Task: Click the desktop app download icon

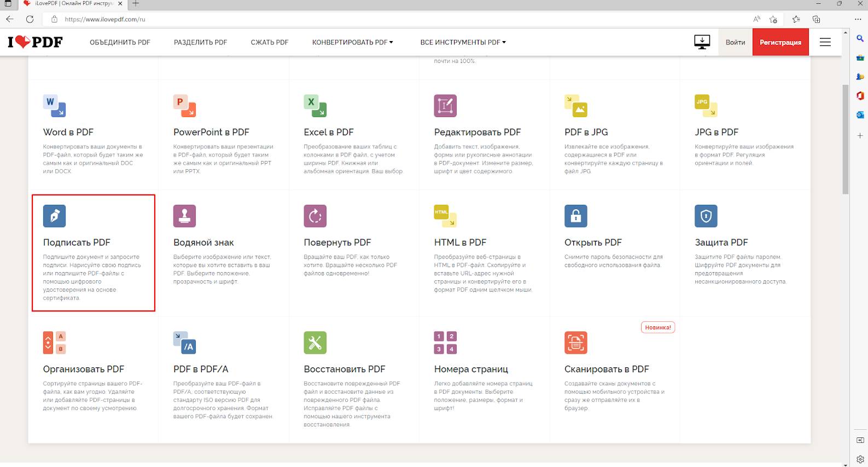Action: [x=702, y=42]
